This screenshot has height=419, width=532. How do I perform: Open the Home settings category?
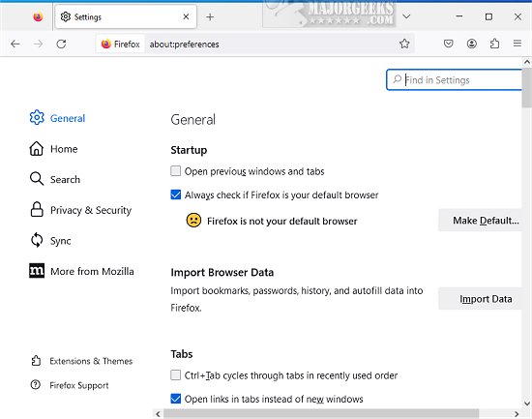coord(53,149)
